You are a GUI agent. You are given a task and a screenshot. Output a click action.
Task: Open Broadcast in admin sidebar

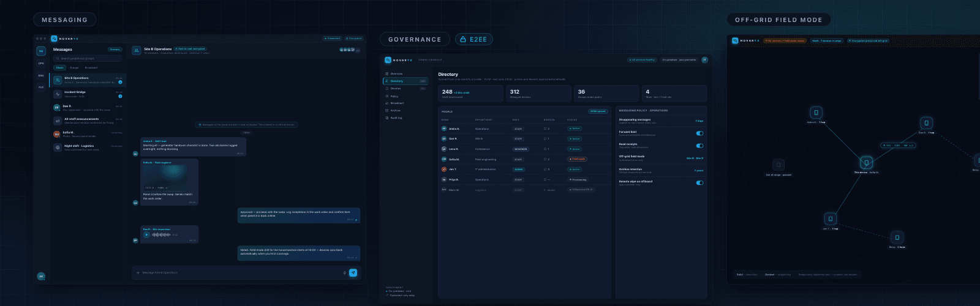(405, 103)
